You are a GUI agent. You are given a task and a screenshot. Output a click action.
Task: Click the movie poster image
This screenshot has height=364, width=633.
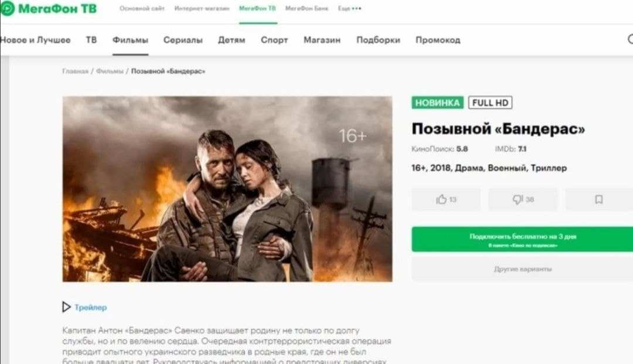click(x=227, y=189)
